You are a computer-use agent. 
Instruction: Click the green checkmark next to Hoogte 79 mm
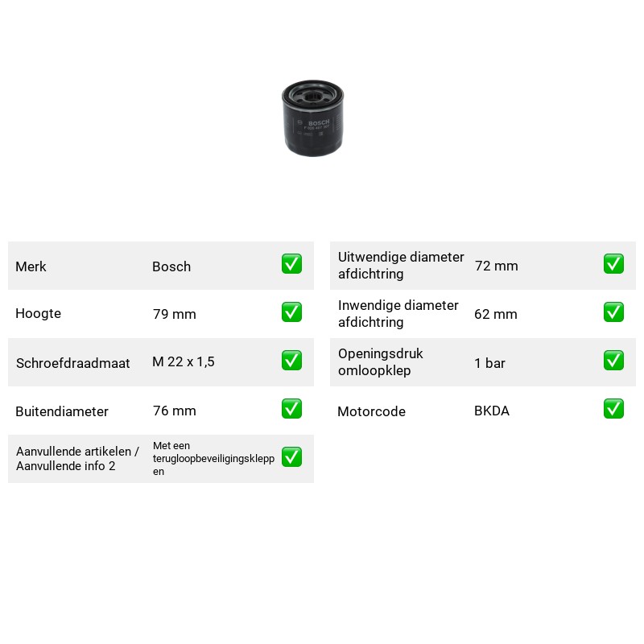291,312
